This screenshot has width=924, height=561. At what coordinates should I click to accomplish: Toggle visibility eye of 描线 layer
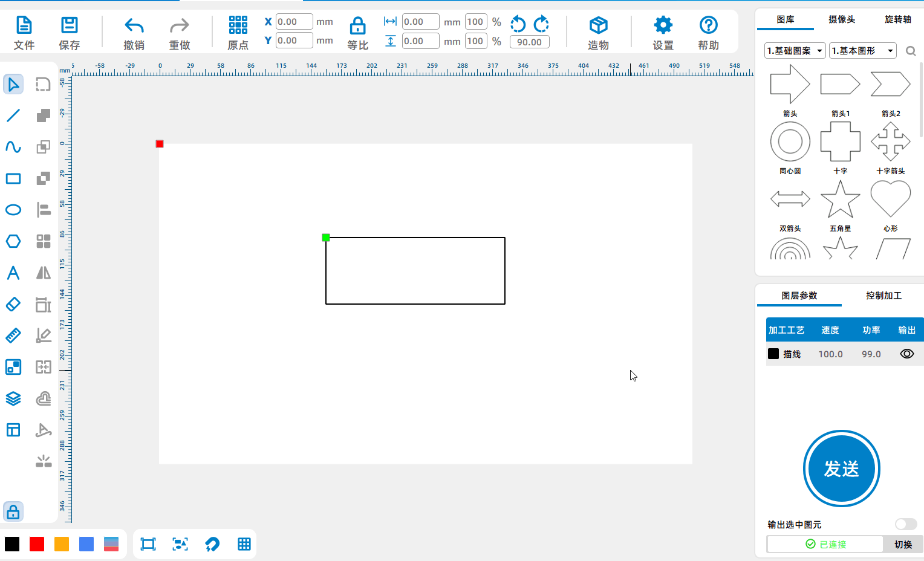tap(907, 354)
